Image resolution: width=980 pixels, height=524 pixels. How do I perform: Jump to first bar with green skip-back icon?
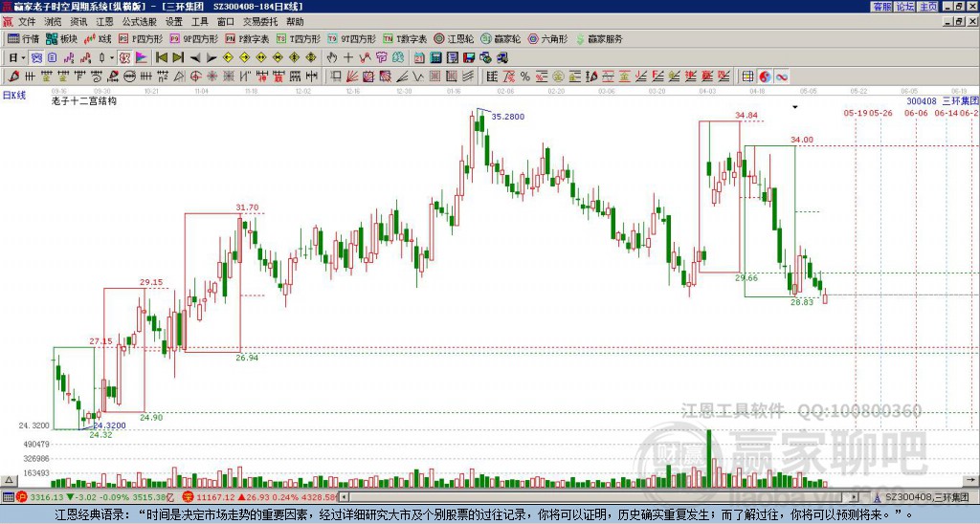coord(161,57)
